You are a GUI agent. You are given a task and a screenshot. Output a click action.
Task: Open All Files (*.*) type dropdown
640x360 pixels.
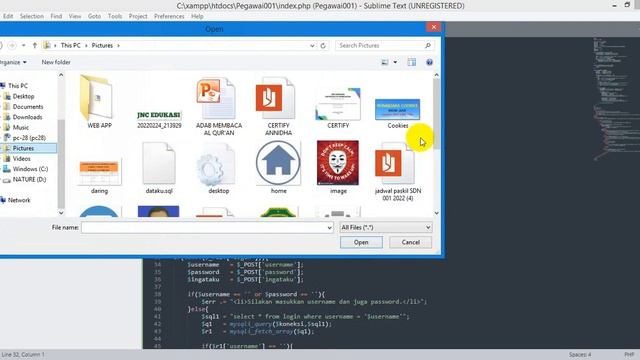click(x=386, y=227)
